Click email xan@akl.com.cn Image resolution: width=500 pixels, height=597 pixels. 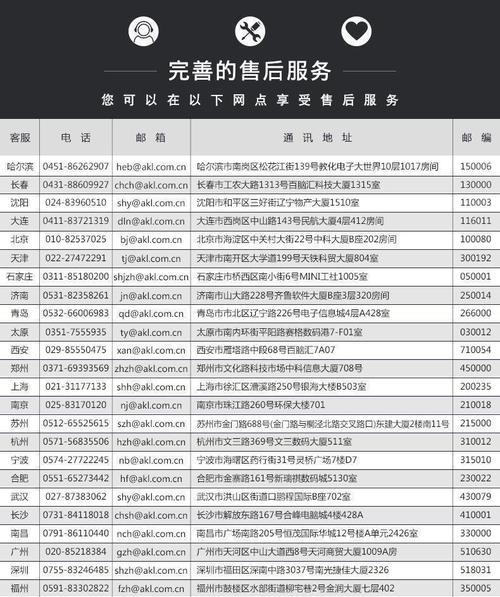tap(151, 350)
